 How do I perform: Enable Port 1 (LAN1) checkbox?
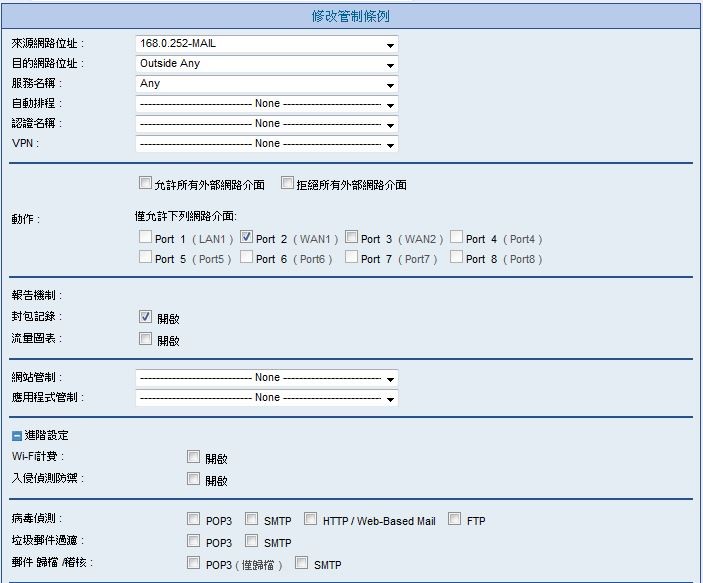[145, 237]
